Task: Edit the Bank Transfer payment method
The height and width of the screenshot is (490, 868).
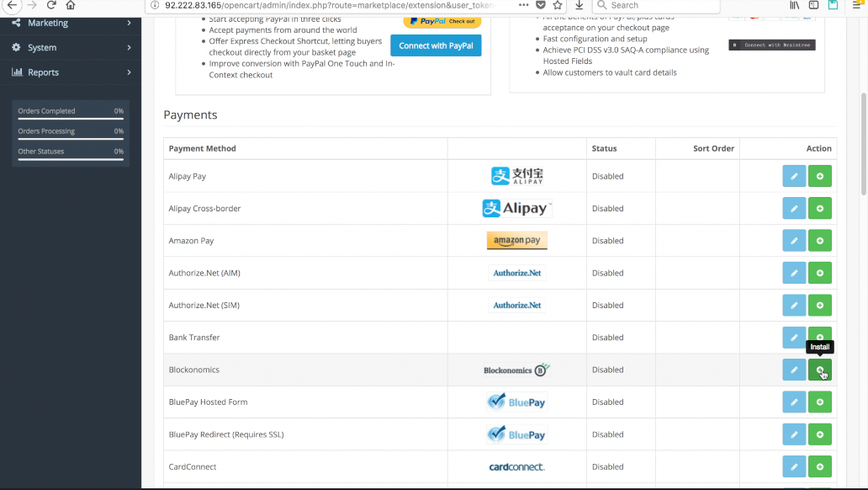Action: (794, 338)
